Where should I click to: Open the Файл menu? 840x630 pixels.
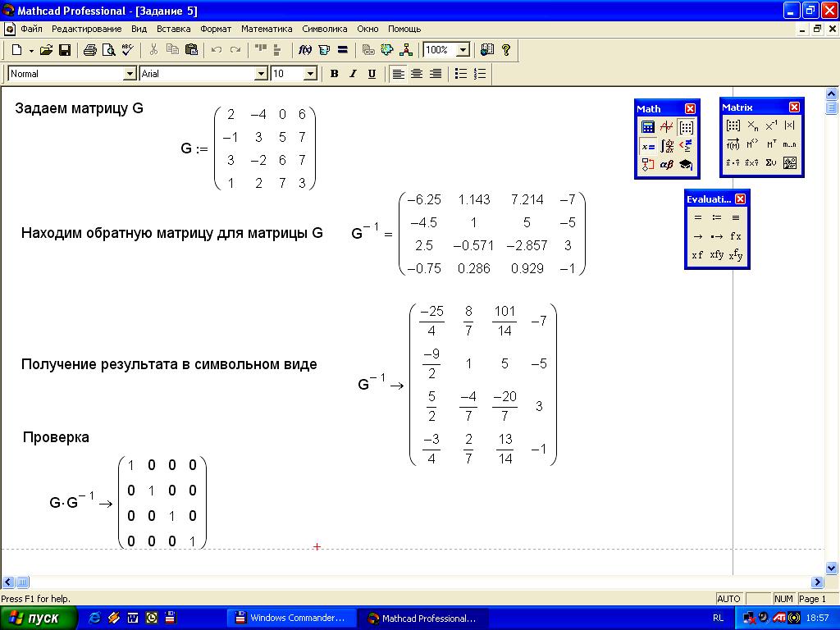(x=31, y=29)
